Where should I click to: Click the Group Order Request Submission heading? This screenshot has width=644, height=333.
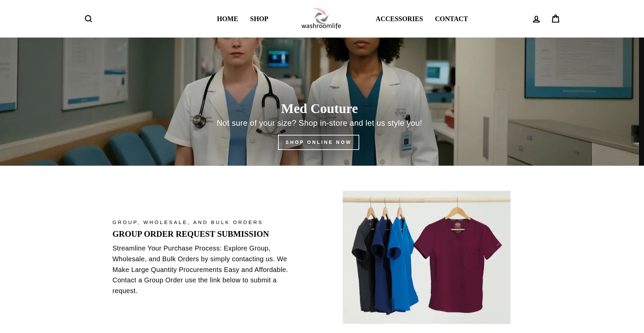pos(191,234)
